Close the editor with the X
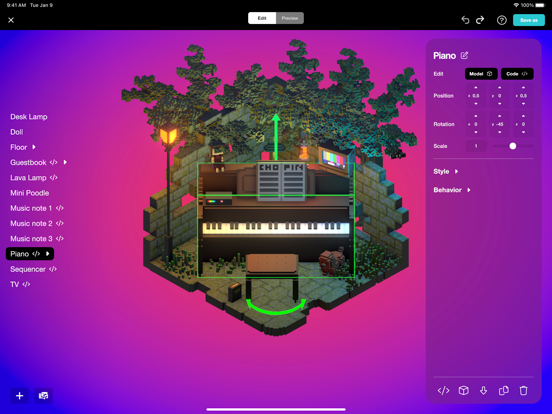 point(11,20)
